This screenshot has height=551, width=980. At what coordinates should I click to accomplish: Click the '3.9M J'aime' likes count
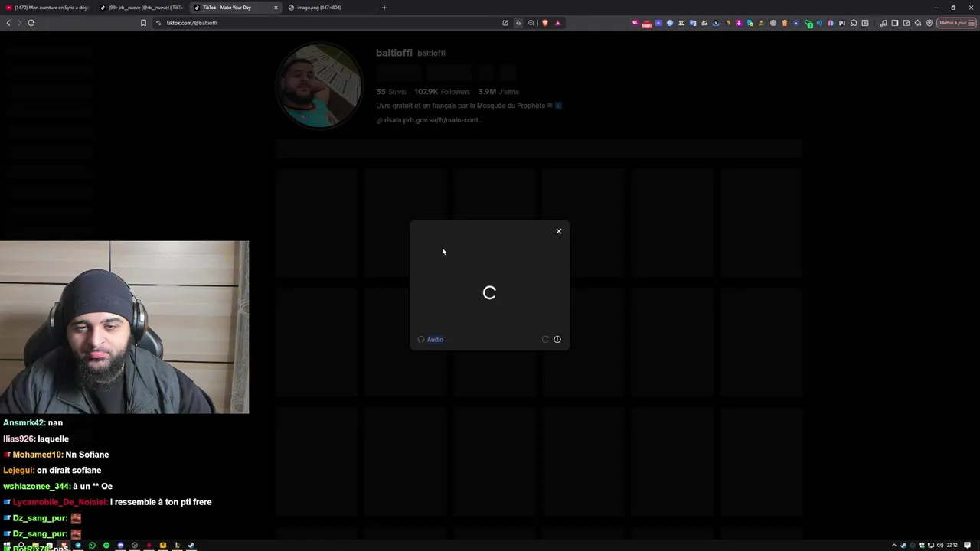click(x=498, y=92)
